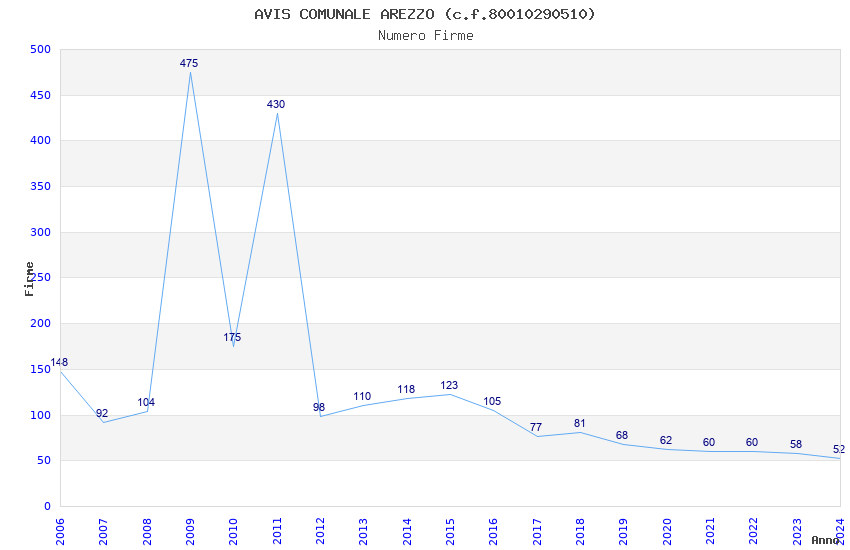Click the x-axis year 2011
Screen dimensions: 850x550
point(276,531)
